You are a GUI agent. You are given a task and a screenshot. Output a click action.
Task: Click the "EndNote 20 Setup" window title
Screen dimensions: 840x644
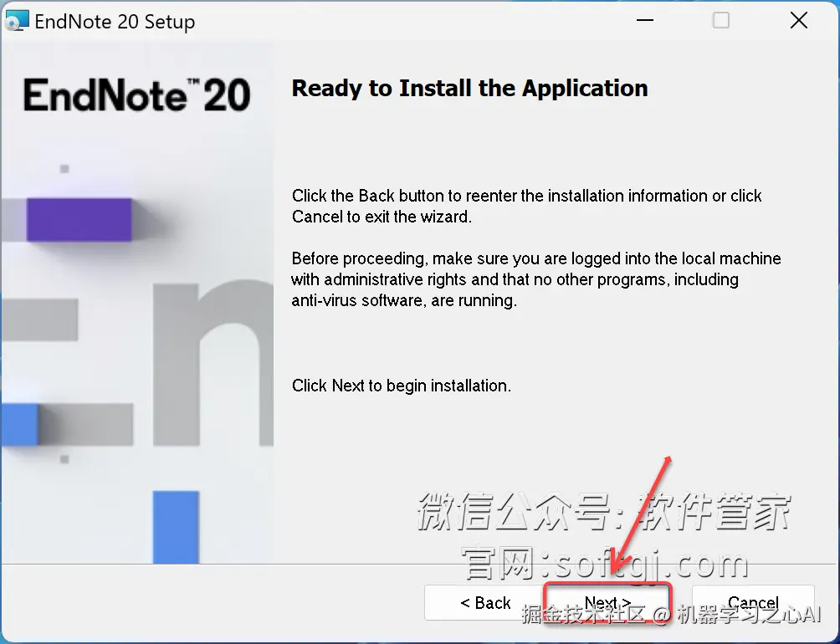pos(115,22)
